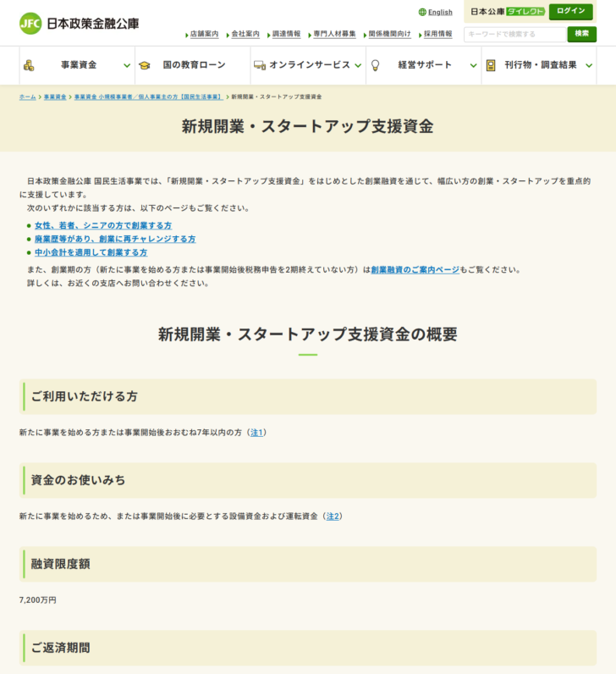Click the 融資限度額 section heading
The height and width of the screenshot is (674, 616).
point(61,564)
